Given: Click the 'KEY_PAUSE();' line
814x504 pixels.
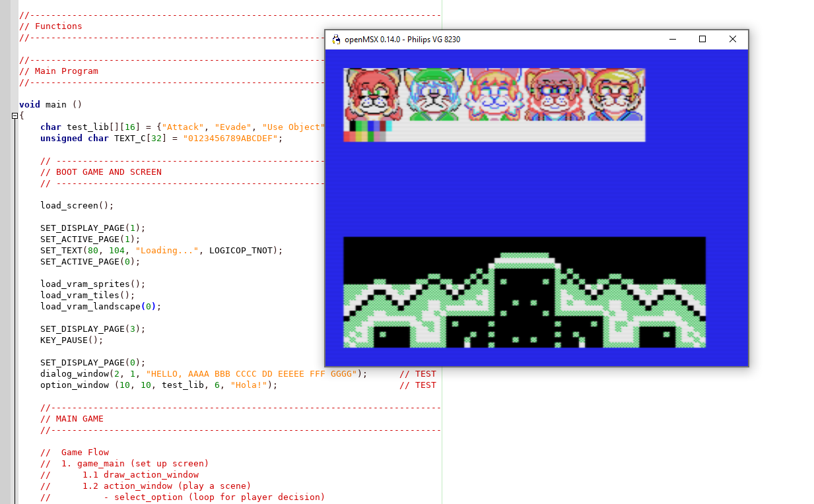Looking at the screenshot, I should [72, 340].
